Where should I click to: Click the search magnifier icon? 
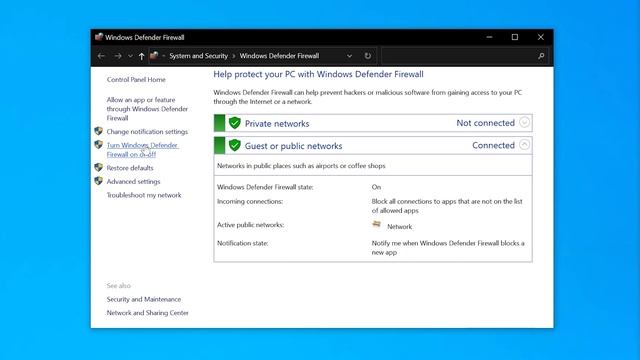pos(541,56)
